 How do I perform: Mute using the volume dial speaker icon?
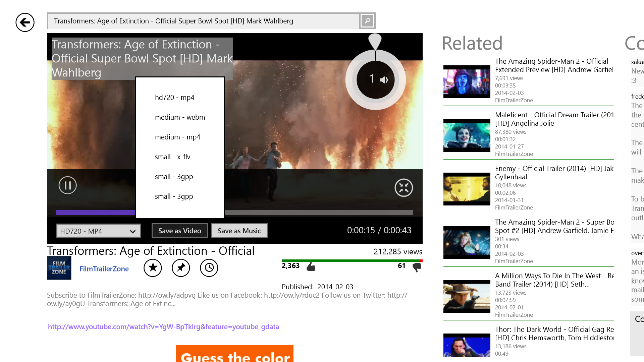click(384, 80)
